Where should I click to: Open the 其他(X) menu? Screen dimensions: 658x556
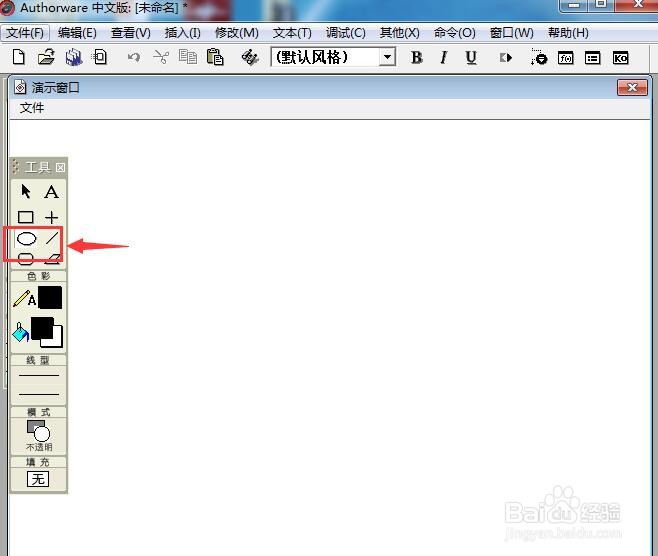point(400,33)
